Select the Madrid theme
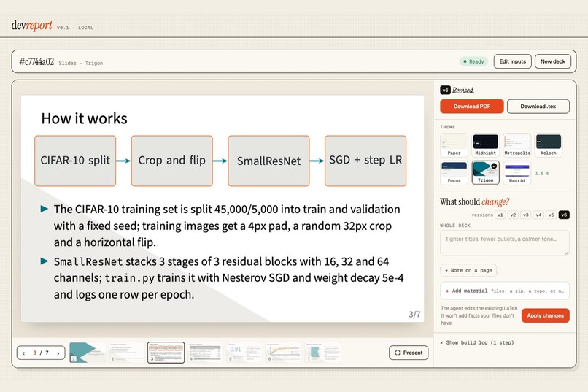 [x=517, y=172]
